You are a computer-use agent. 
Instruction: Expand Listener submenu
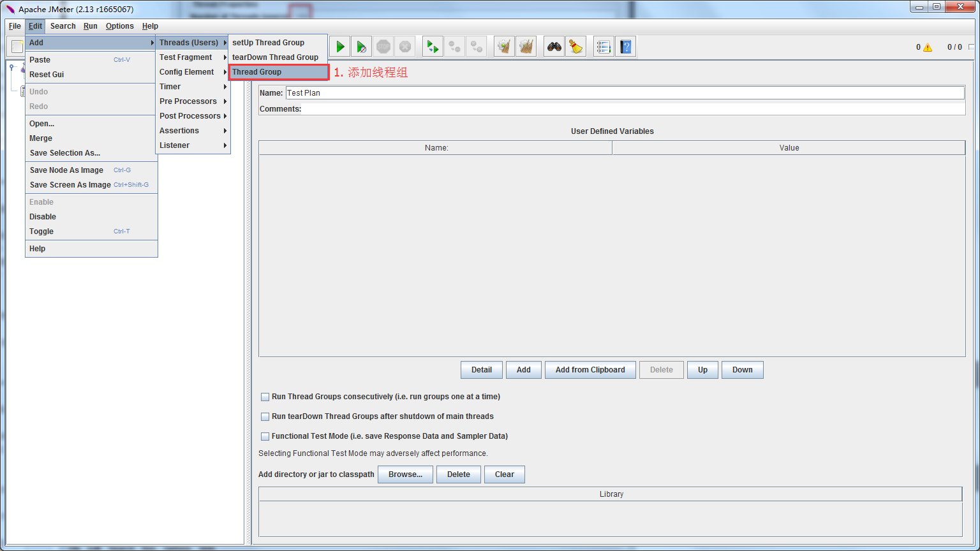coord(193,145)
